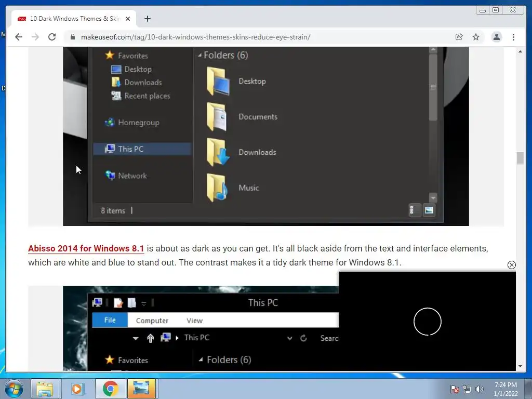This screenshot has width=532, height=399.
Task: Click the first dark theme screenshot
Action: pos(266,136)
